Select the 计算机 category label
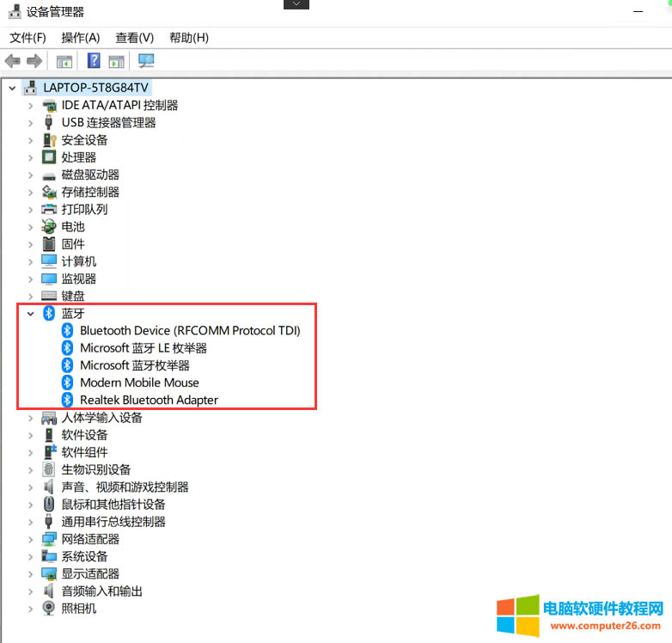The width and height of the screenshot is (672, 643). [x=79, y=261]
